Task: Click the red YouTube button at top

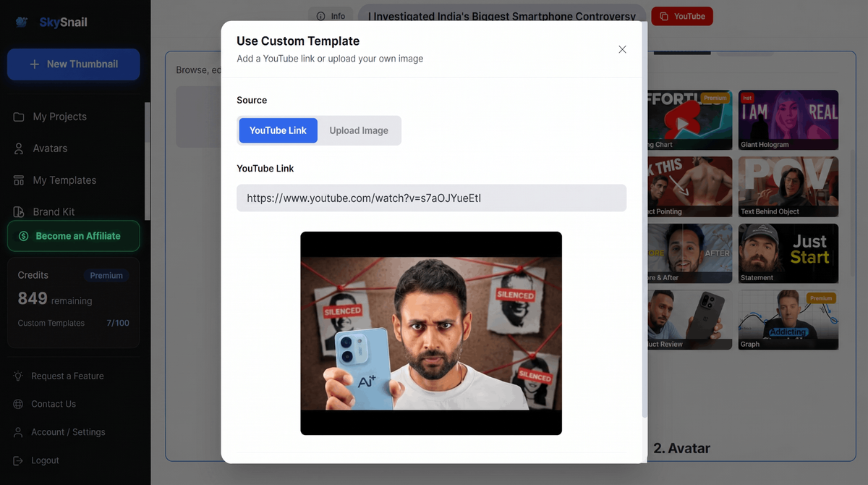Action: 682,16
